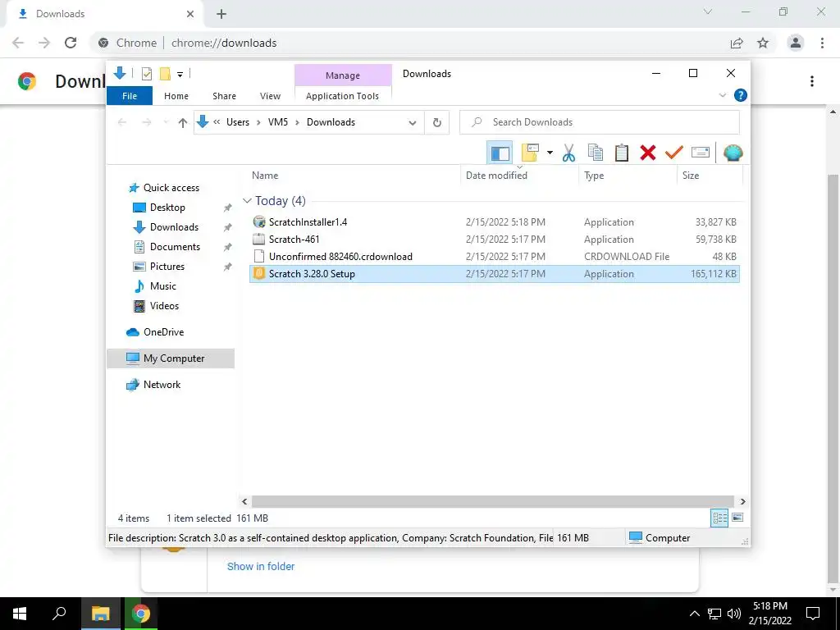Open Network in navigation pane

click(x=162, y=385)
